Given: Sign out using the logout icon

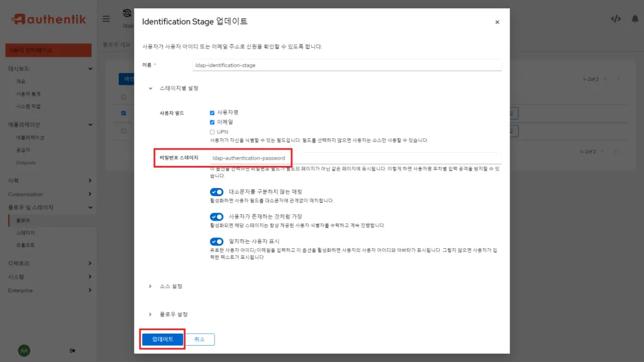Looking at the screenshot, I should tap(72, 350).
